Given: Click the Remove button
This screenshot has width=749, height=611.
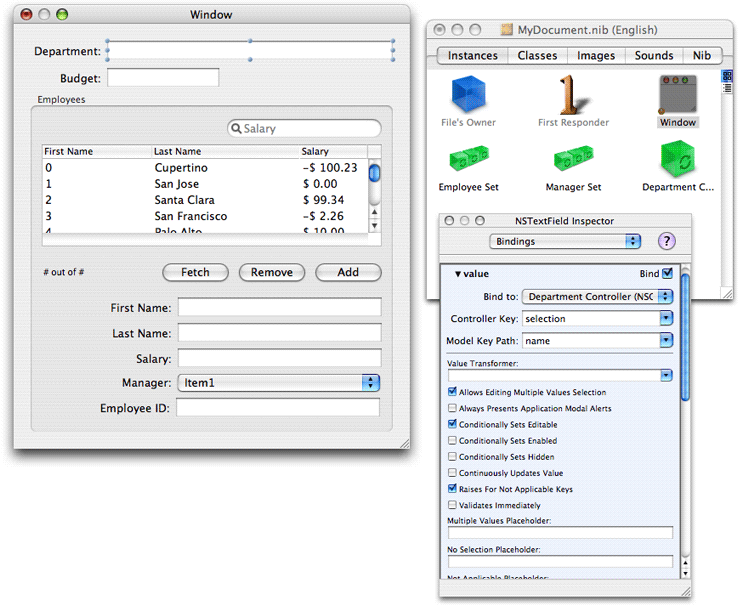Looking at the screenshot, I should [x=272, y=272].
